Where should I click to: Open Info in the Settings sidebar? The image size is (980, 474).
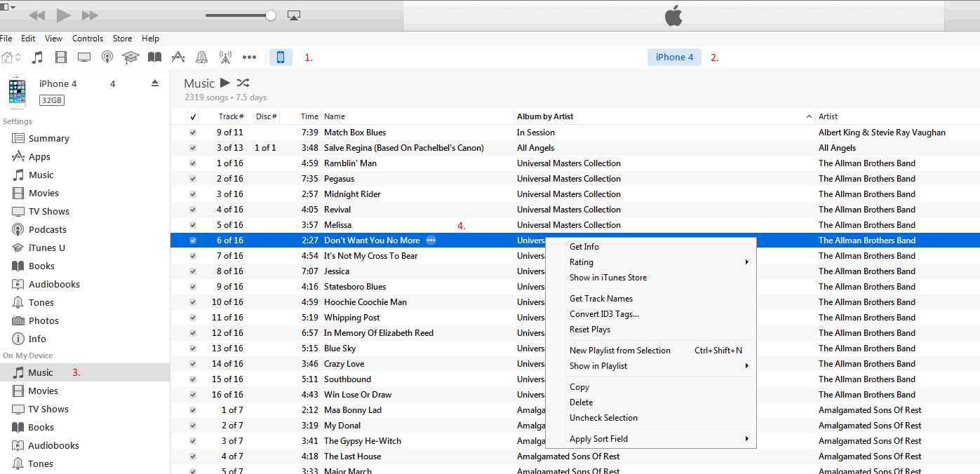[x=84, y=339]
